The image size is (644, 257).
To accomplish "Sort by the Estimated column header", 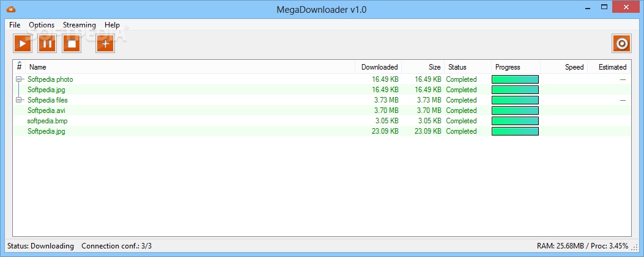I will pos(609,67).
